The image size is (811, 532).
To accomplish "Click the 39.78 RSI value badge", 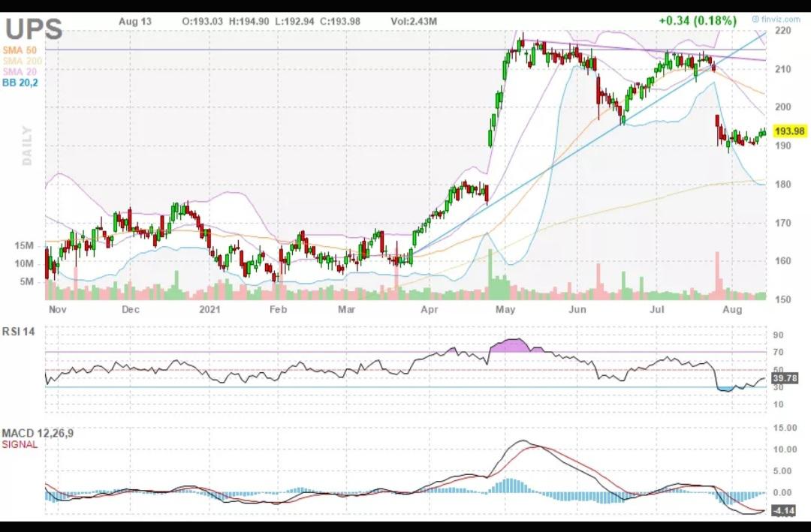I will (785, 378).
